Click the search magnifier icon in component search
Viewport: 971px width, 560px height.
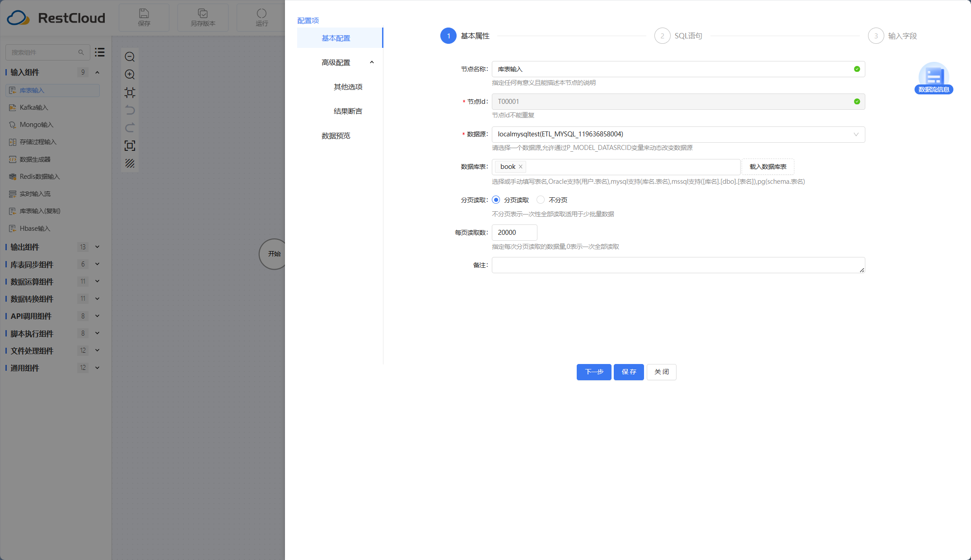81,52
